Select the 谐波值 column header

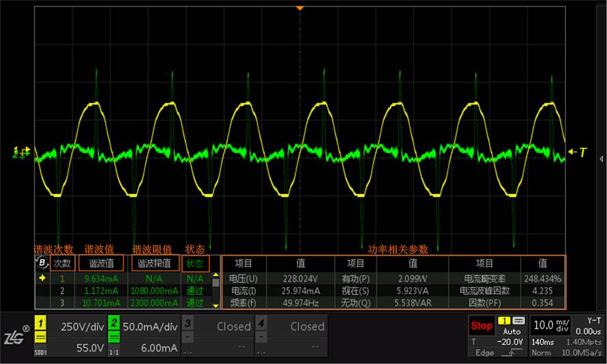click(102, 263)
